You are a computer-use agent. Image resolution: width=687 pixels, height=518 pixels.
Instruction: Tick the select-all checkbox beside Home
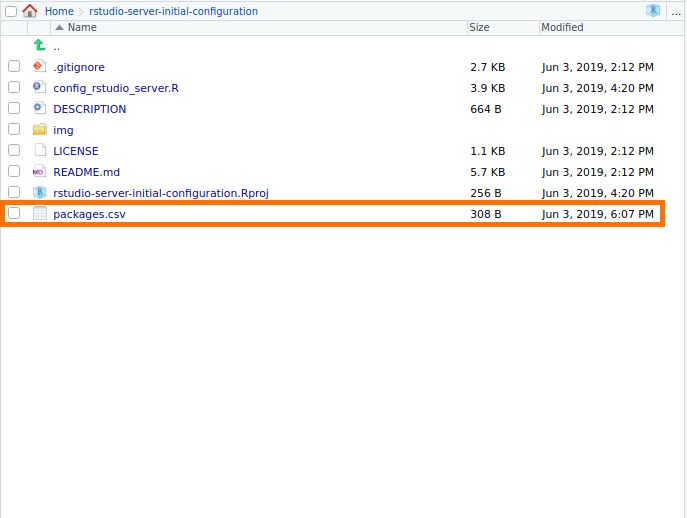pyautogui.click(x=11, y=11)
